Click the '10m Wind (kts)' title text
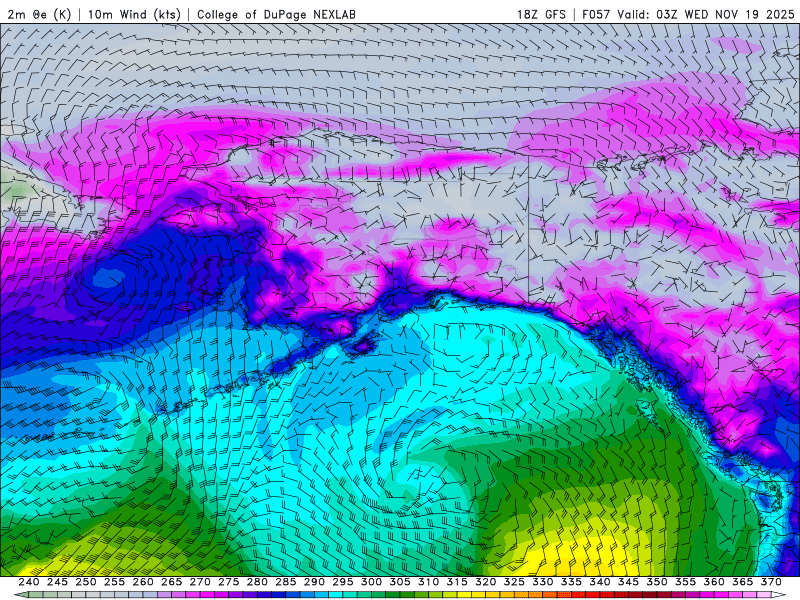Image resolution: width=800 pixels, height=600 pixels. [134, 14]
